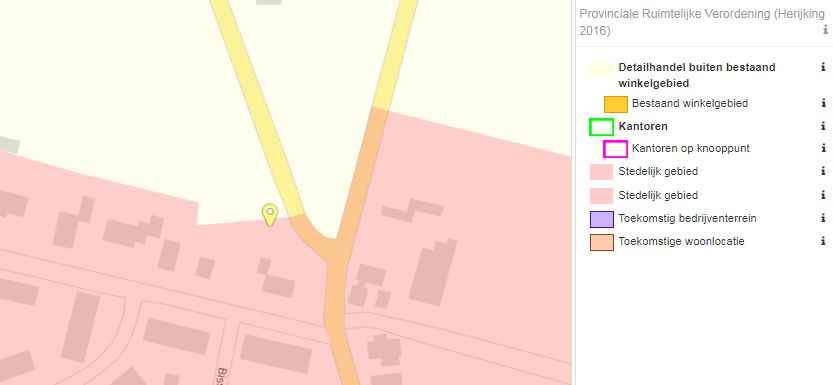View info for Toekomstige woonlocatie

coord(823,241)
